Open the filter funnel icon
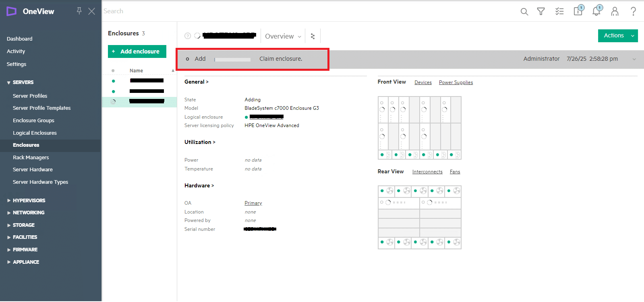The width and height of the screenshot is (644, 302). (541, 11)
